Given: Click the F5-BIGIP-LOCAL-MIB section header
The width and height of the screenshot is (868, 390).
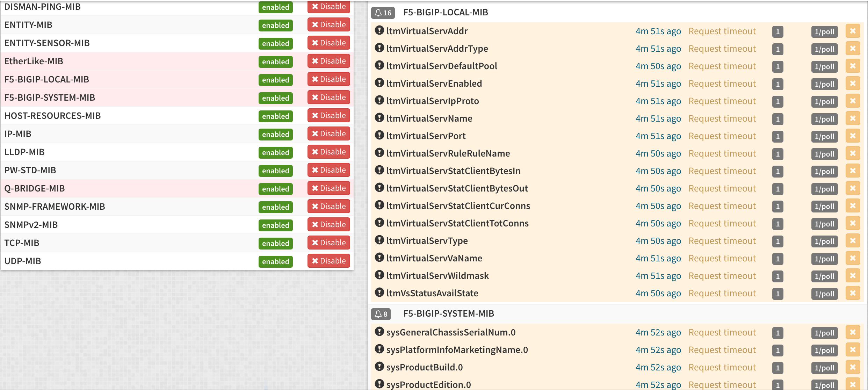Looking at the screenshot, I should (x=446, y=12).
